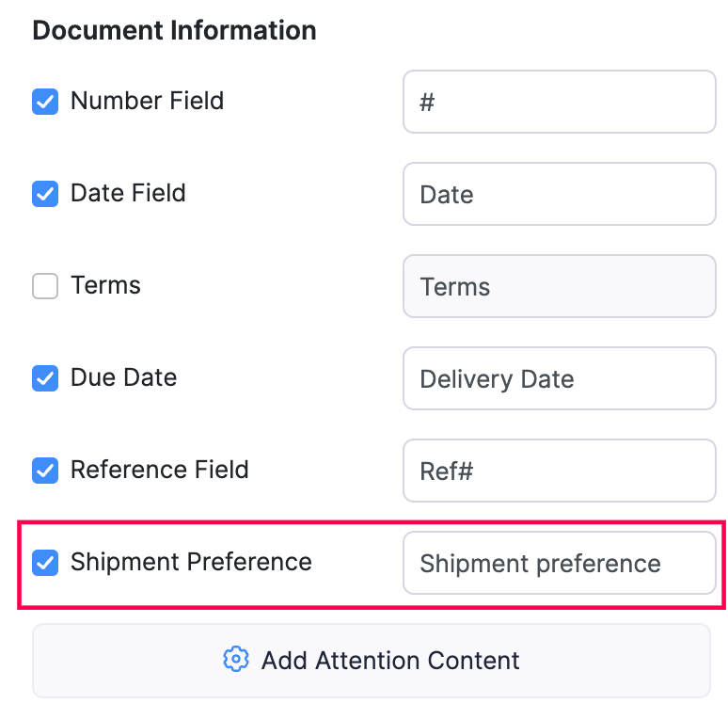The height and width of the screenshot is (719, 728).
Task: Click the 'Terms' label text
Action: 105,285
